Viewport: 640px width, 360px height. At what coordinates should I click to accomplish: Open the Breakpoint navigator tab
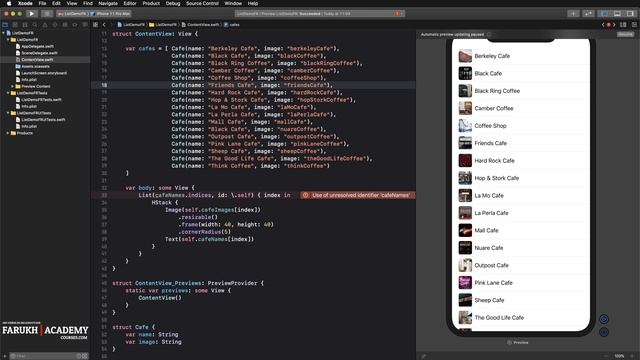[75, 25]
